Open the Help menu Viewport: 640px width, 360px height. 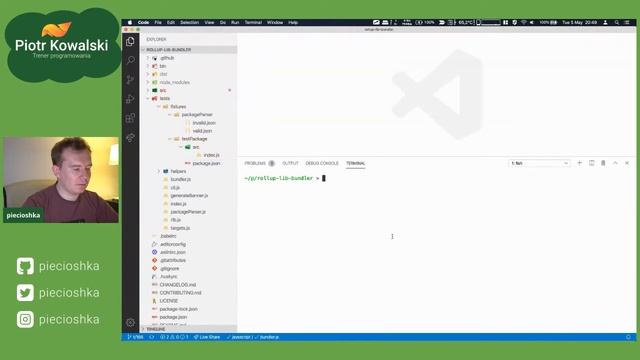tap(293, 22)
